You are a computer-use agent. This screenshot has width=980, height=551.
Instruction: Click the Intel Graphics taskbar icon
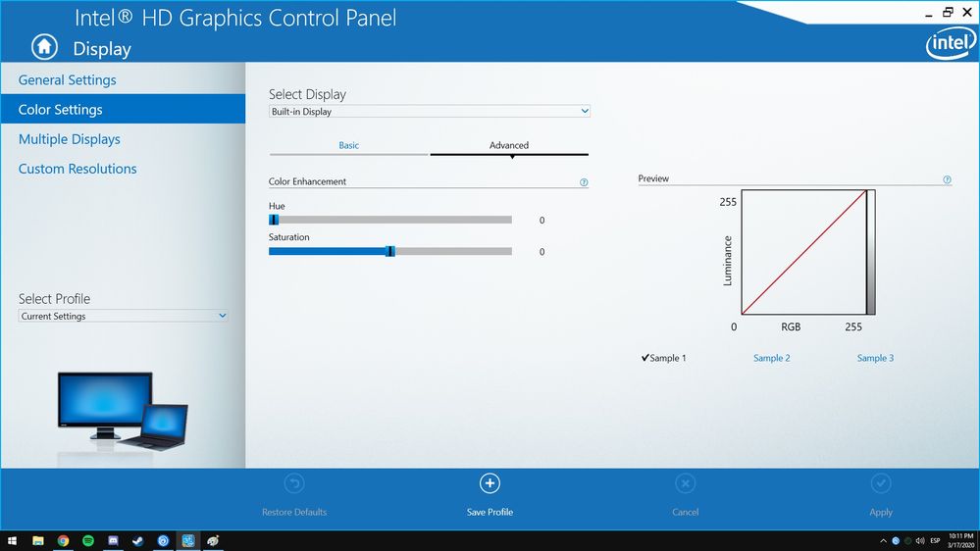pyautogui.click(x=188, y=541)
